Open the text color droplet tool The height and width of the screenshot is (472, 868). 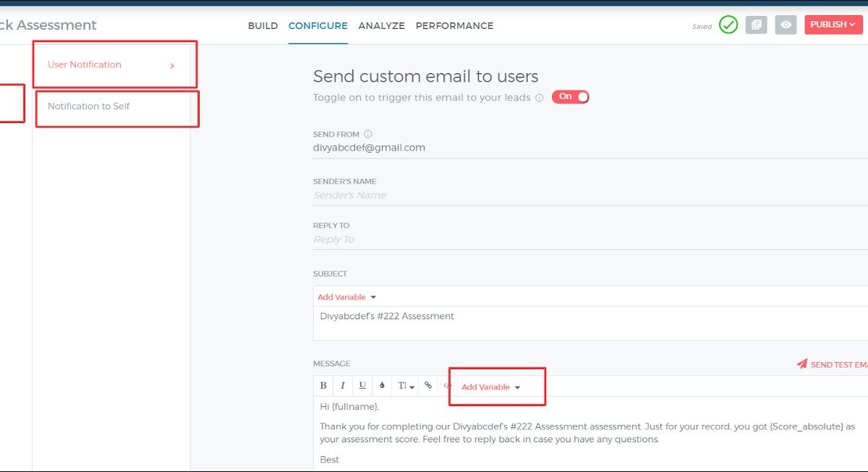(x=382, y=386)
